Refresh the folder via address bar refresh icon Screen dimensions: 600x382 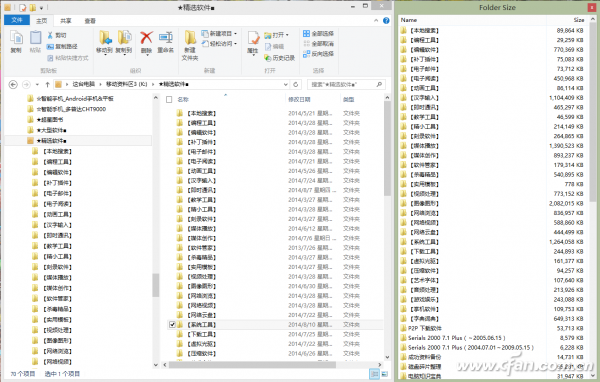295,84
